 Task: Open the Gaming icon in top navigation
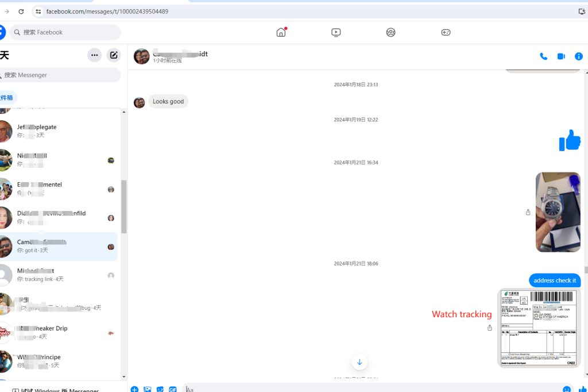tap(446, 32)
